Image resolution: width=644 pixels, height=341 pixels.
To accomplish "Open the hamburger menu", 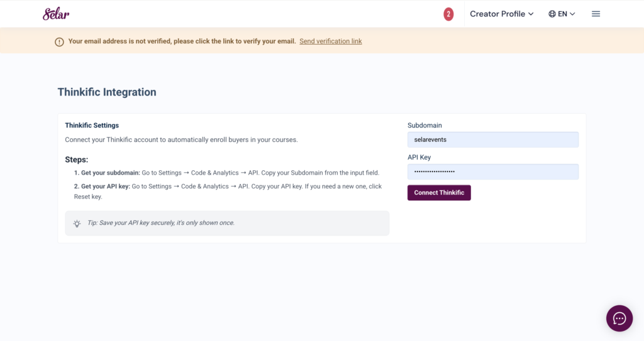I will tap(596, 14).
